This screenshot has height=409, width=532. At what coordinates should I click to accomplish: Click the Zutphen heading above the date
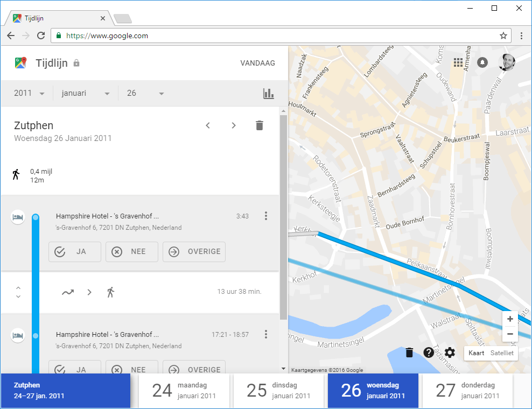33,125
